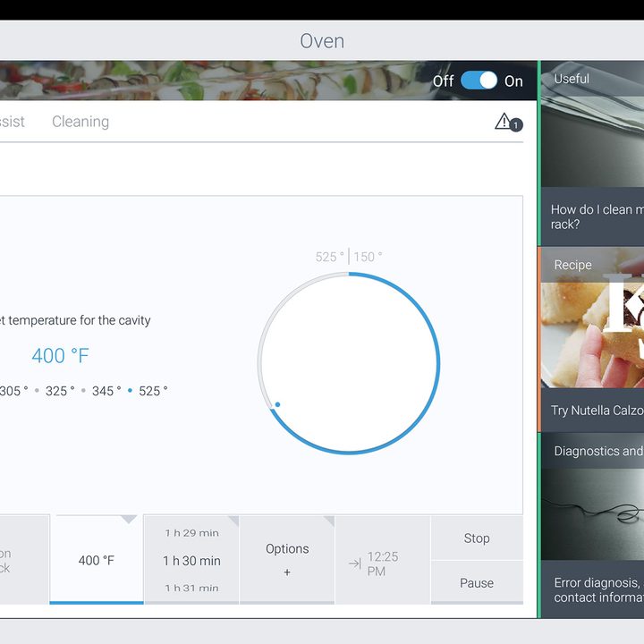Screen dimensions: 644x644
Task: Open the 400 °F temperature tile
Action: 97,559
